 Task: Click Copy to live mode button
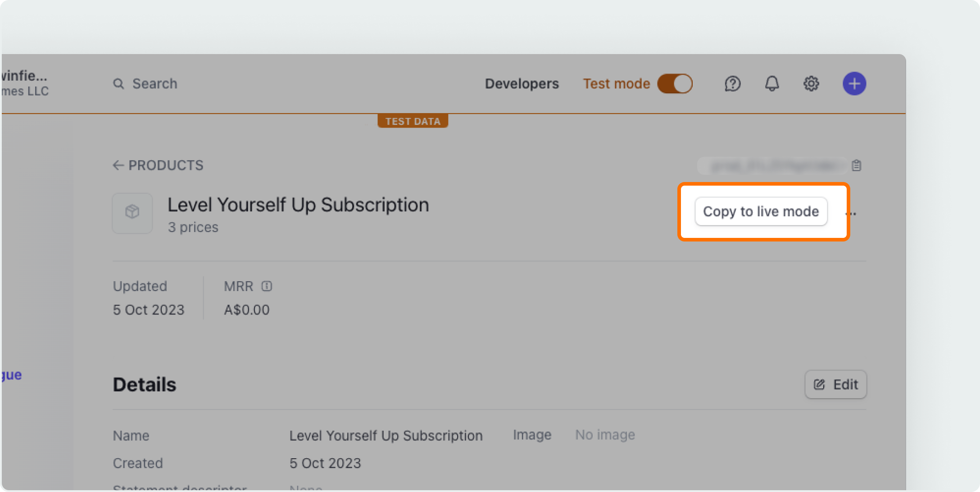point(761,211)
